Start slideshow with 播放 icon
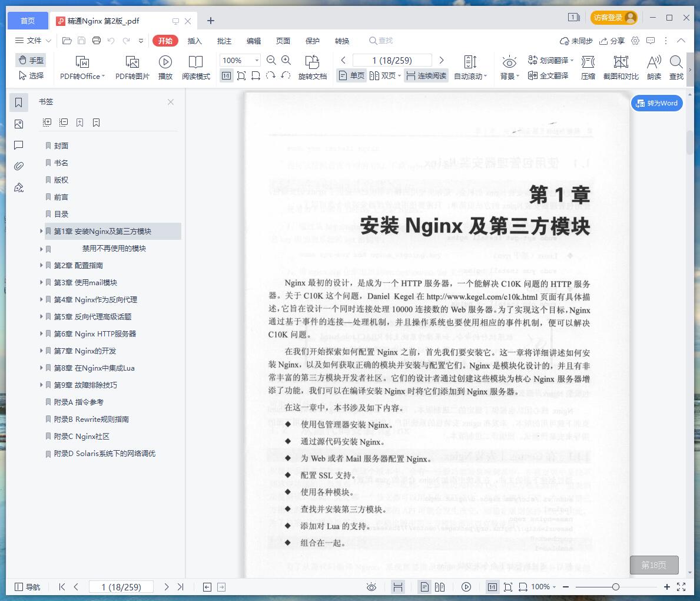 [x=165, y=68]
